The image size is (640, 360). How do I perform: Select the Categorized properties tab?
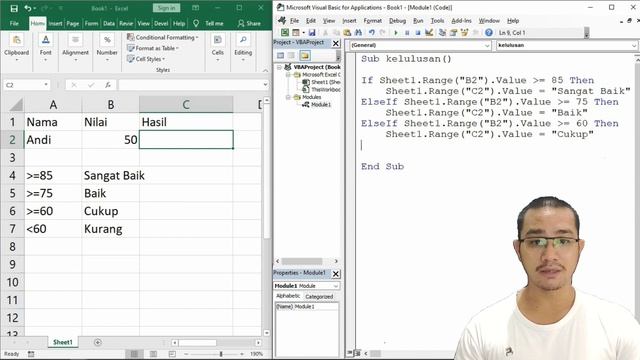point(319,297)
